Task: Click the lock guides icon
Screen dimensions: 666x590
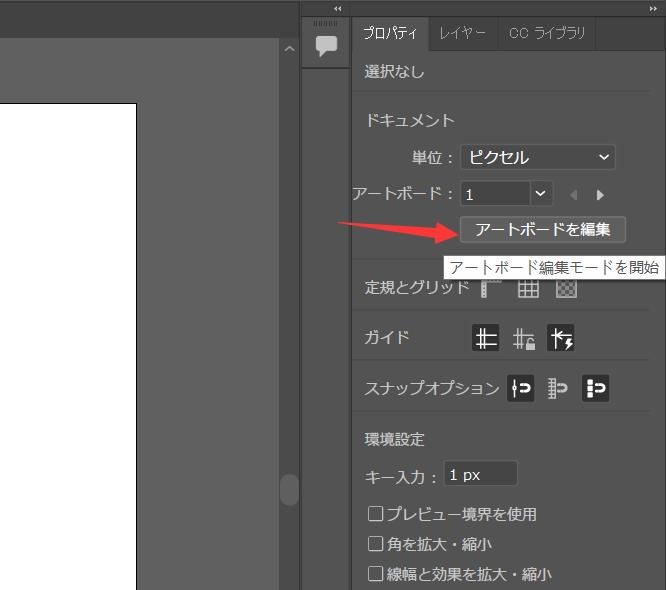Action: pyautogui.click(x=524, y=339)
